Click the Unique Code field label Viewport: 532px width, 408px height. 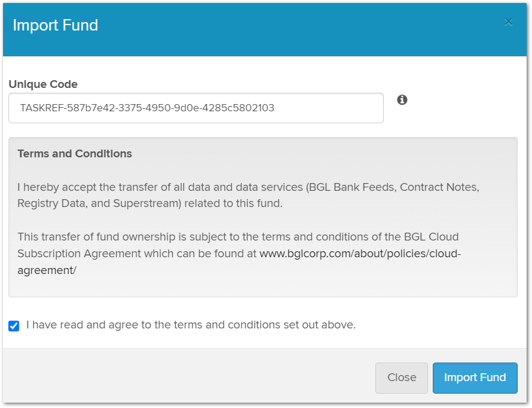click(x=42, y=84)
